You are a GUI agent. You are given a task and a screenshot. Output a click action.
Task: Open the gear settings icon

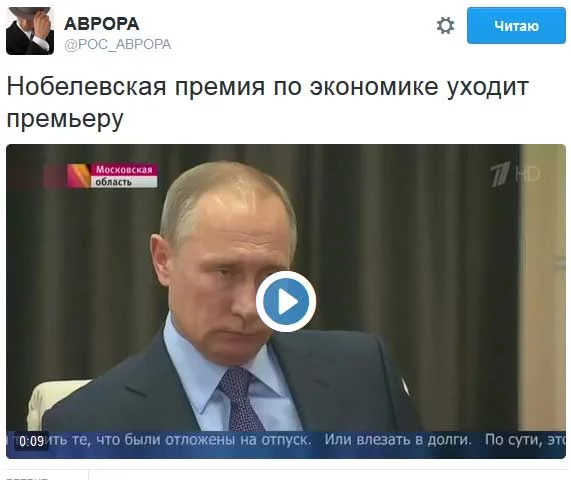click(445, 25)
